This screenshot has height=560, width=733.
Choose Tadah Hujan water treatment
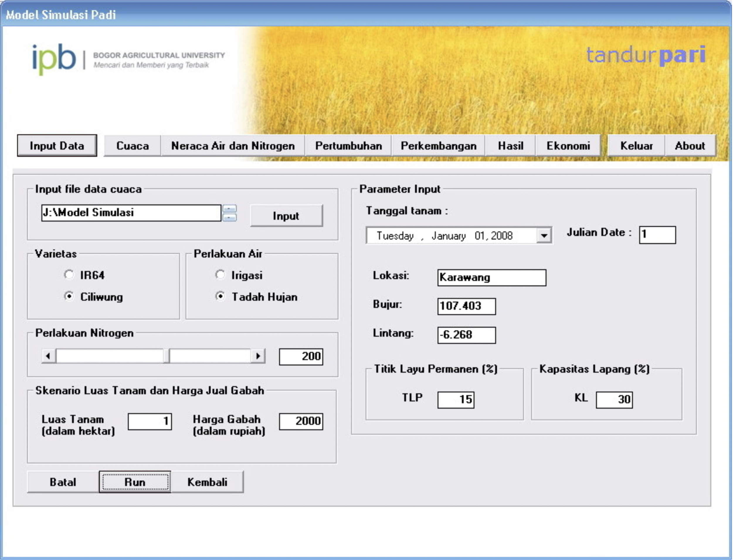tap(220, 296)
